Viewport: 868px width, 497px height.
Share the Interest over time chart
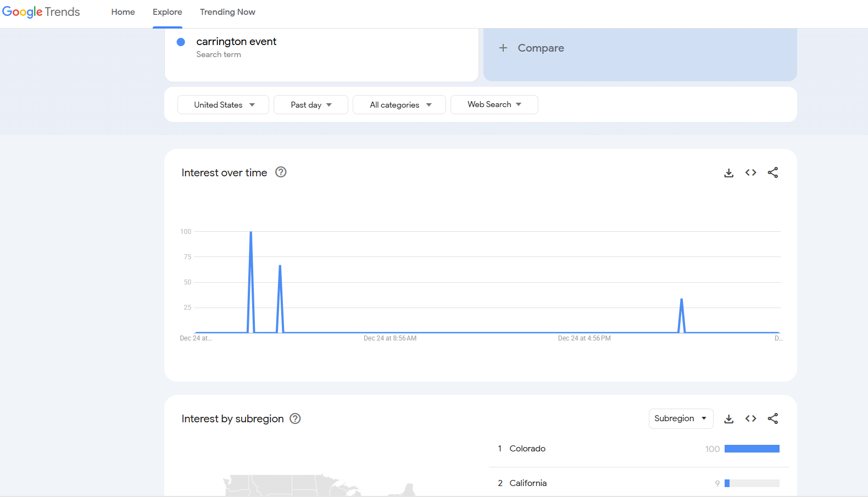tap(773, 172)
